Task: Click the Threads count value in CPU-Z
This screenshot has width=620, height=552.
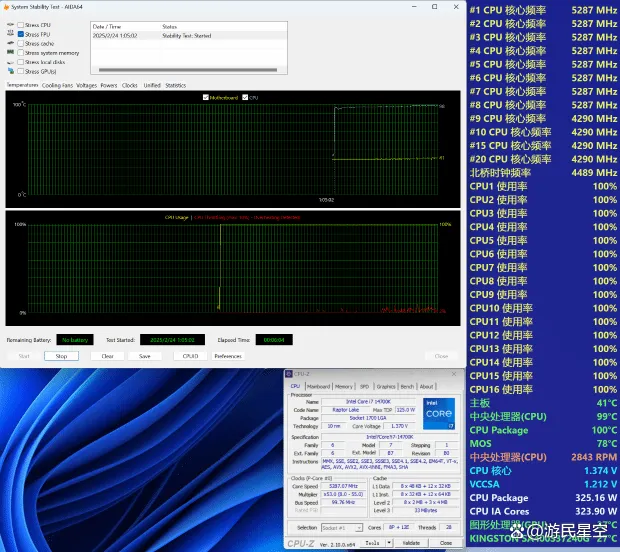Action: pyautogui.click(x=448, y=527)
